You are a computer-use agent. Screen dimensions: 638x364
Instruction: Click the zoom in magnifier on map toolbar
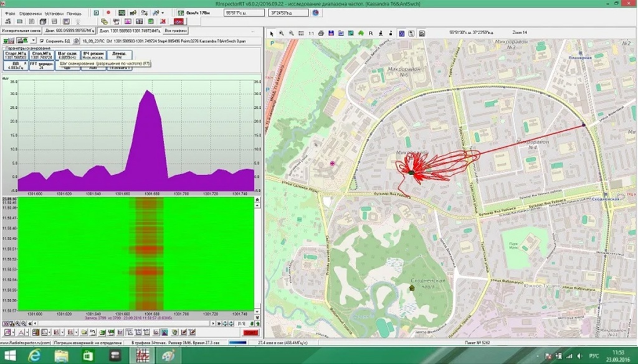click(x=282, y=33)
